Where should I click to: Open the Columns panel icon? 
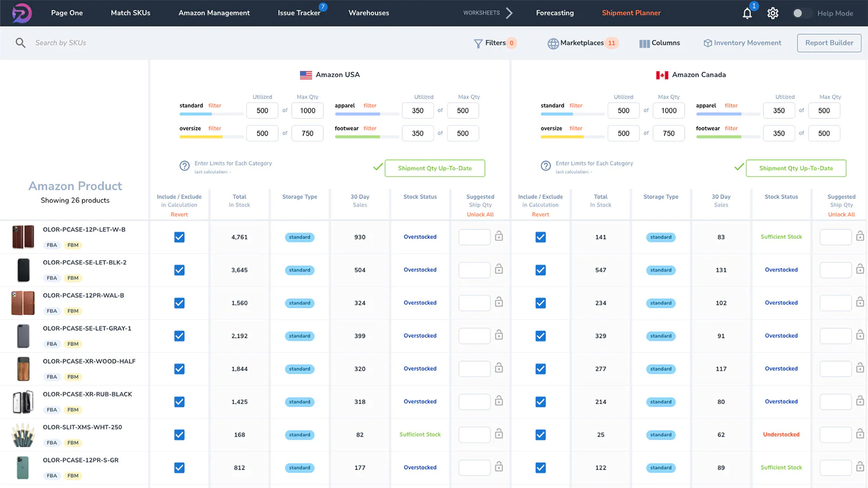[644, 43]
